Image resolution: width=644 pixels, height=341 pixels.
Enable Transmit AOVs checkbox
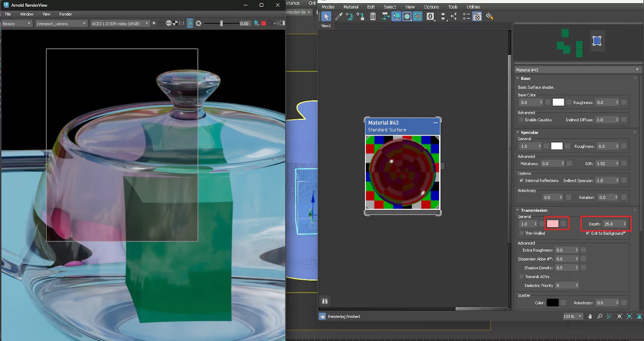tap(522, 277)
